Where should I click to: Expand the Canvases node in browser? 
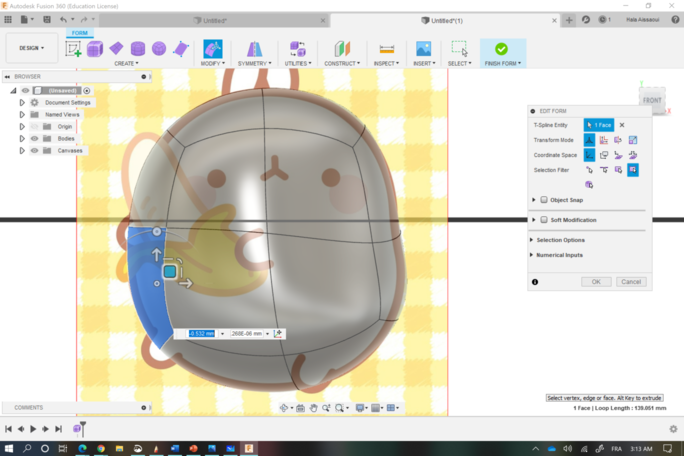coord(22,151)
